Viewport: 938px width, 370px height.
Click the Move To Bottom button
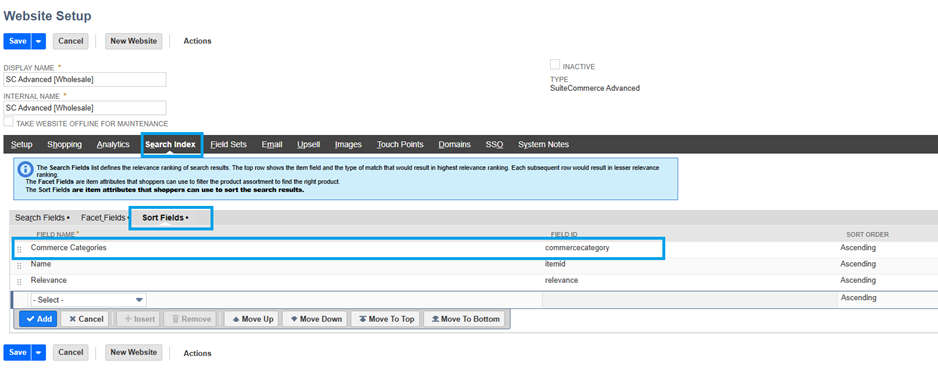point(465,319)
